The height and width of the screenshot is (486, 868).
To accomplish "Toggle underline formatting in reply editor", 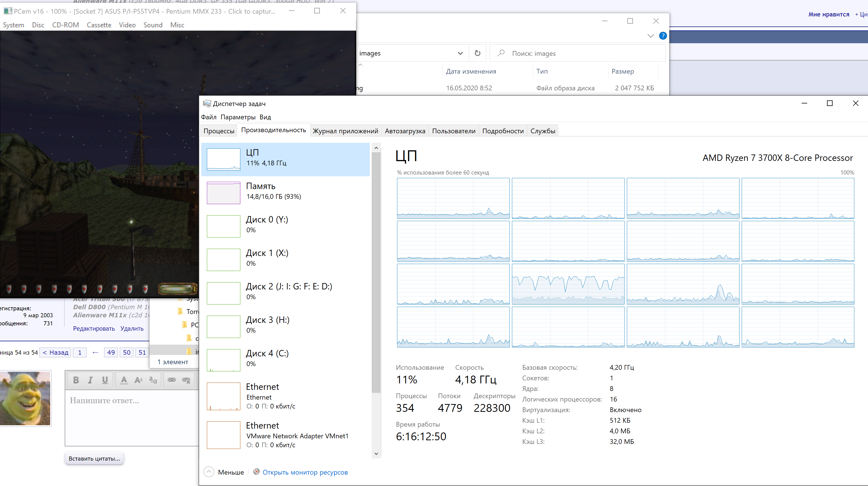I will click(105, 380).
